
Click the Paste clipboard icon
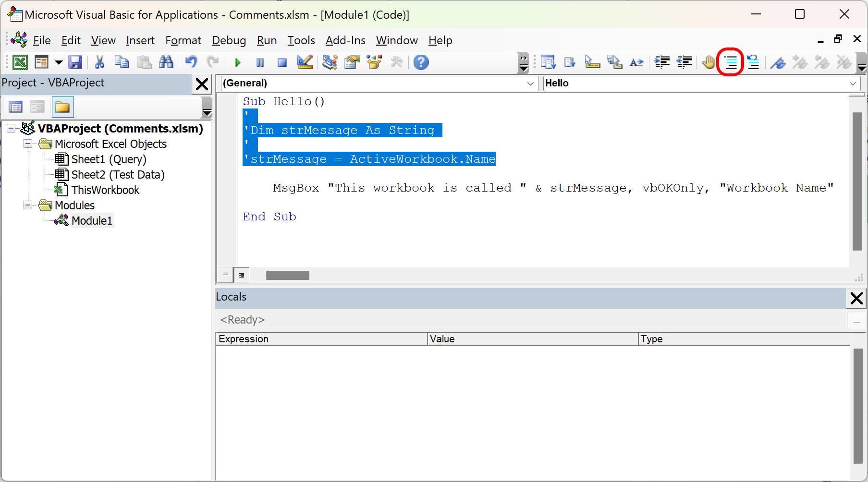(144, 62)
